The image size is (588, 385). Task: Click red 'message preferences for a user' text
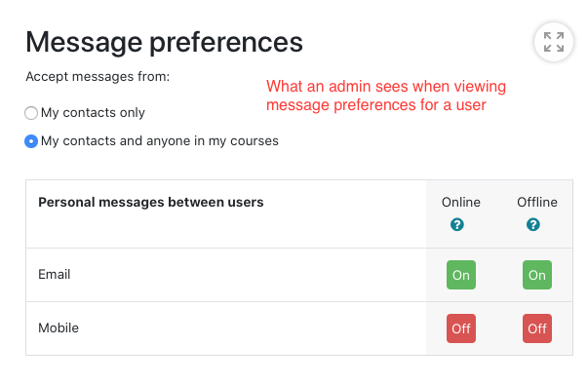(x=376, y=105)
